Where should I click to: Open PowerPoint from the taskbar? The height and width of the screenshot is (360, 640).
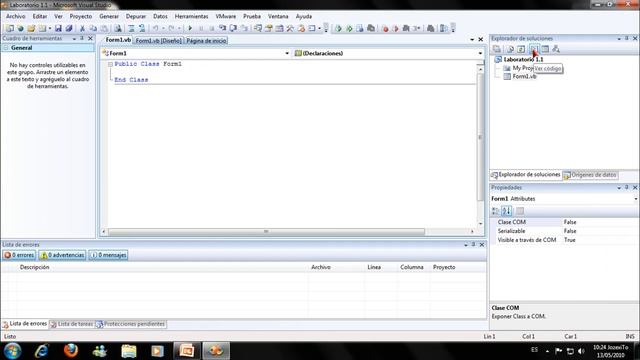[x=187, y=351]
